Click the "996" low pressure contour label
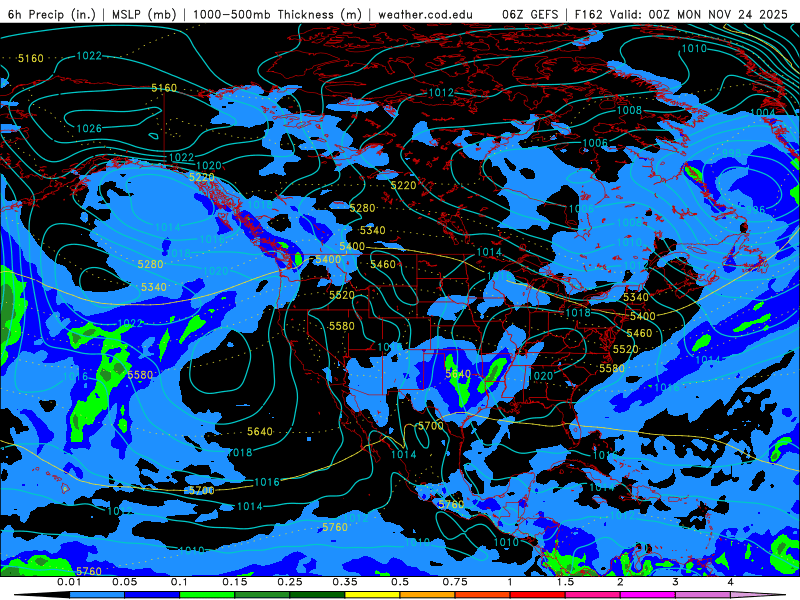 (756, 210)
